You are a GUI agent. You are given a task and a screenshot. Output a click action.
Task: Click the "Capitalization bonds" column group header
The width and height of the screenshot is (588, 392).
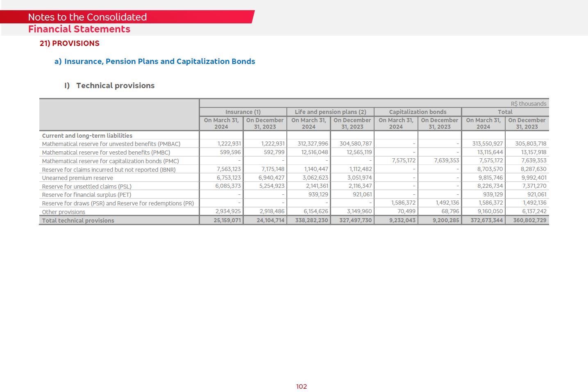(418, 112)
